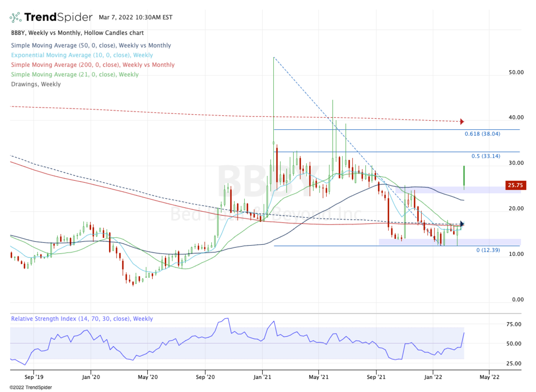Click the TrendSpider logo icon
536x392 pixels.
(16, 17)
